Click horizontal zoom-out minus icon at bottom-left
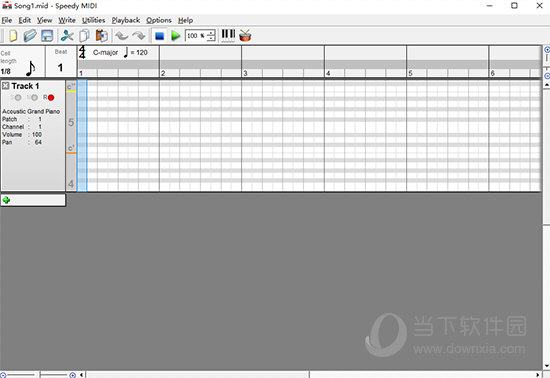550x378 pixels. pos(2,375)
